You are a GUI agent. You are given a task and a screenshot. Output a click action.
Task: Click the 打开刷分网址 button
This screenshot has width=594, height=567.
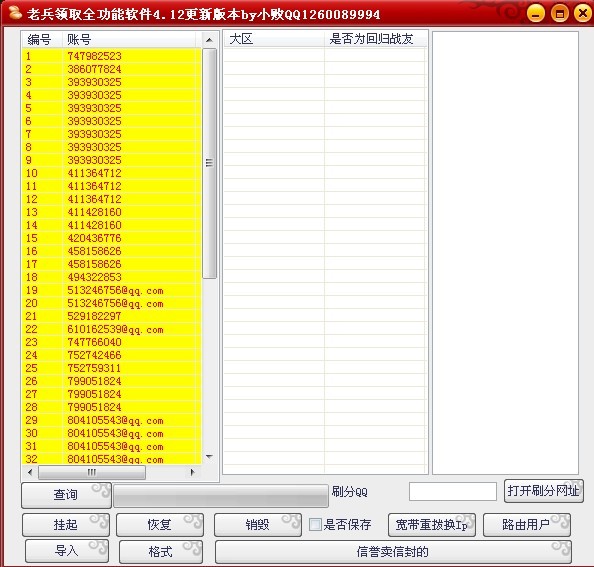(x=544, y=491)
